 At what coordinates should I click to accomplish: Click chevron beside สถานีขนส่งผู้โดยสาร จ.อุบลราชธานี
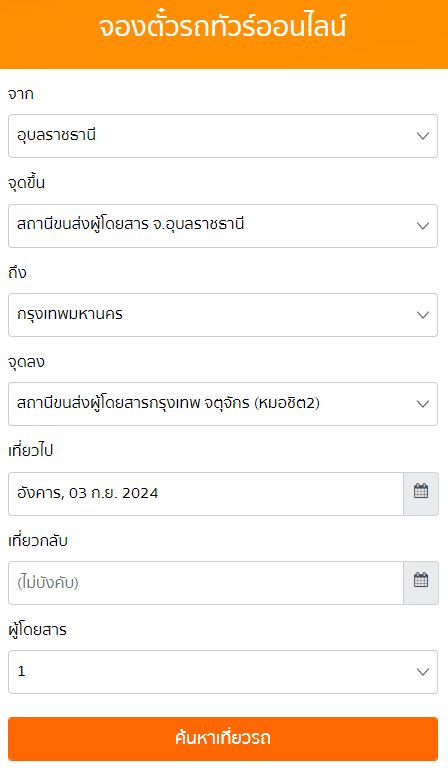pos(423,226)
